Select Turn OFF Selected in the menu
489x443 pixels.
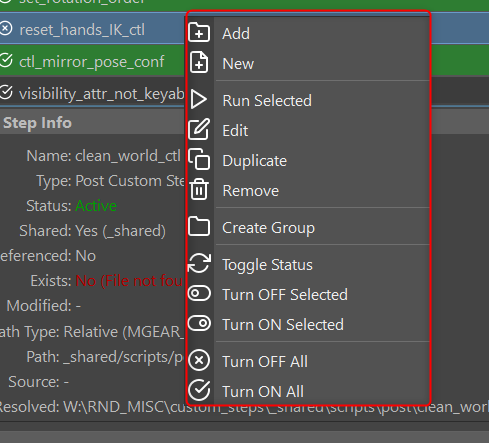click(308, 295)
